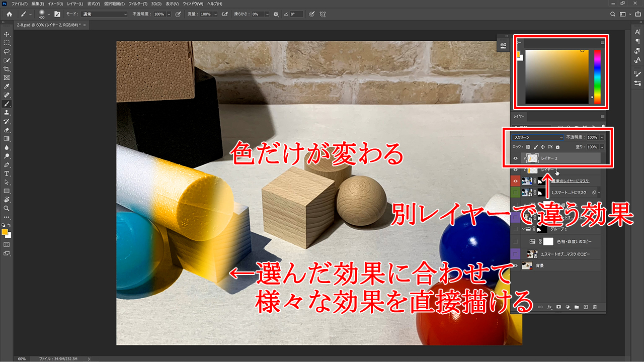Select the Move tool
The width and height of the screenshot is (644, 362).
pos(7,34)
